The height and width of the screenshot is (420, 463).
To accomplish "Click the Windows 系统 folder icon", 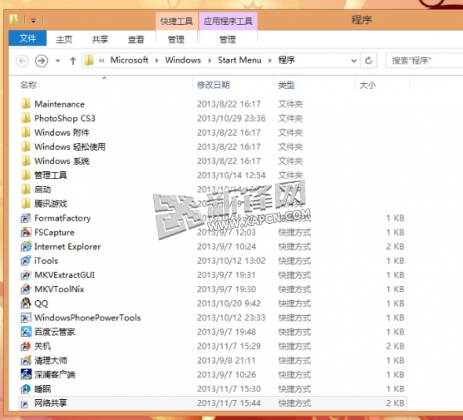I will click(26, 161).
